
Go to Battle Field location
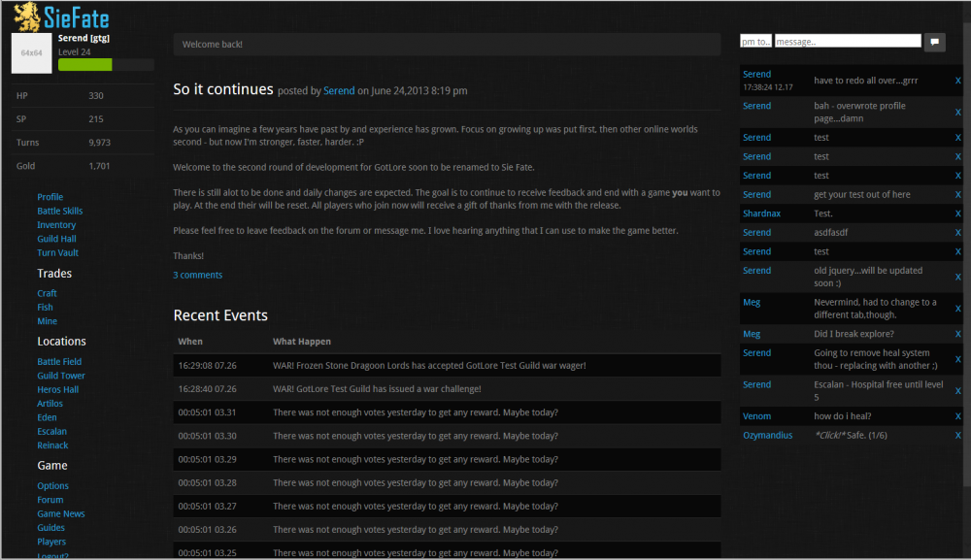[x=59, y=362]
